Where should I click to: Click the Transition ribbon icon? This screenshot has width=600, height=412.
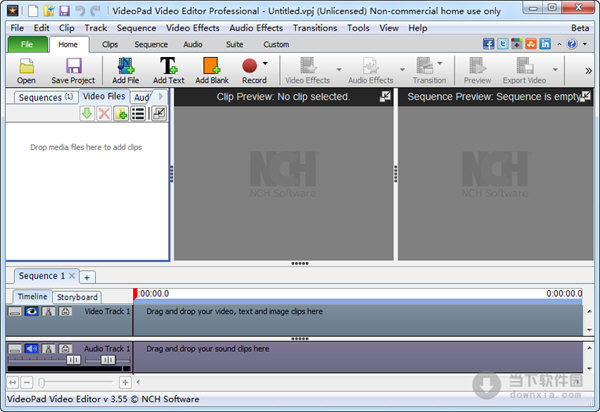click(425, 65)
